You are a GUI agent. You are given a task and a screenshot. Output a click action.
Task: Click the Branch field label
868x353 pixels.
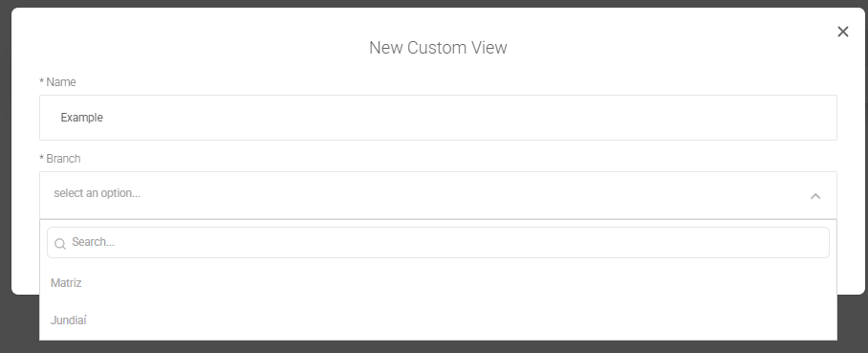tap(63, 159)
